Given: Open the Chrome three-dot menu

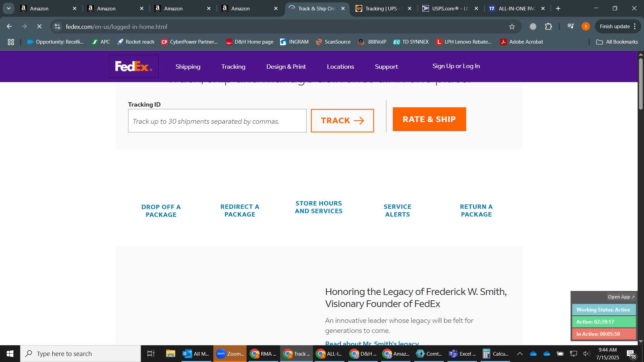Looking at the screenshot, I should click(x=635, y=26).
